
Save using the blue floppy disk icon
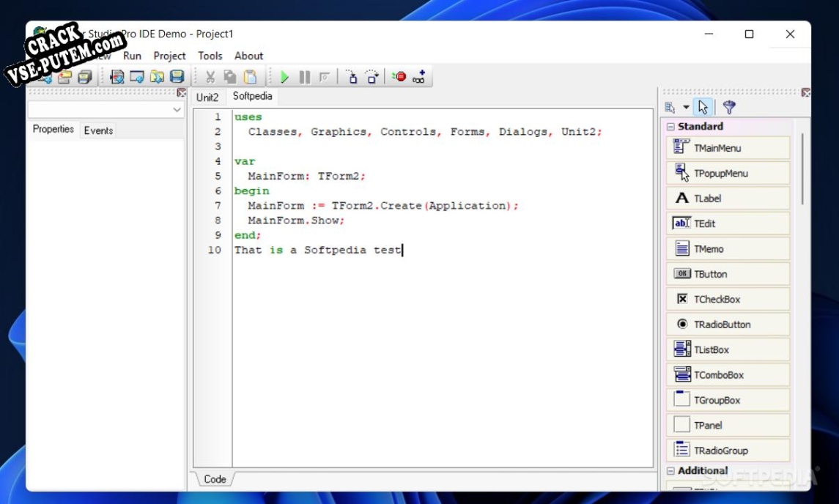click(x=177, y=77)
